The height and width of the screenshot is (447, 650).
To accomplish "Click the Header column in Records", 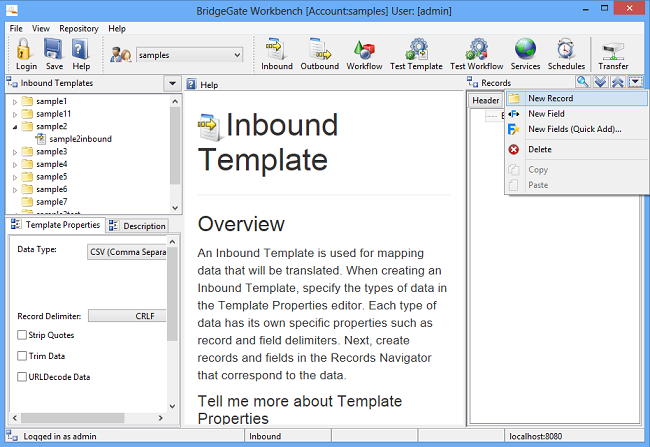I will 485,100.
